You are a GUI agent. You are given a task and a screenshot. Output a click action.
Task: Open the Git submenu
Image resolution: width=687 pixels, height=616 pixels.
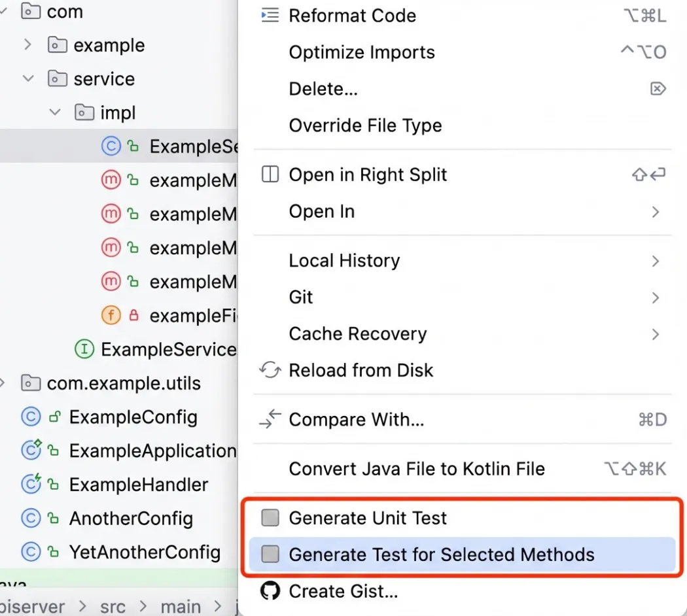(301, 297)
